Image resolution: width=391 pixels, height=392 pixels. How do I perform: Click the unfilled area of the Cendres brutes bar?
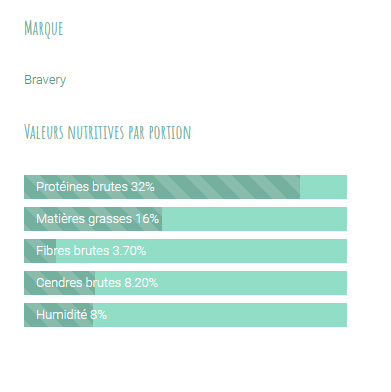point(221,283)
